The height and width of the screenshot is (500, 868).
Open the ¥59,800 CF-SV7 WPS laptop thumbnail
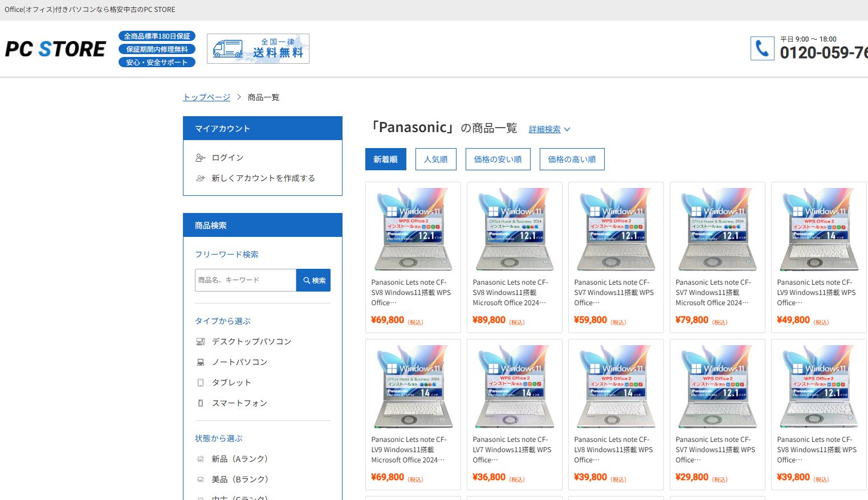(616, 229)
